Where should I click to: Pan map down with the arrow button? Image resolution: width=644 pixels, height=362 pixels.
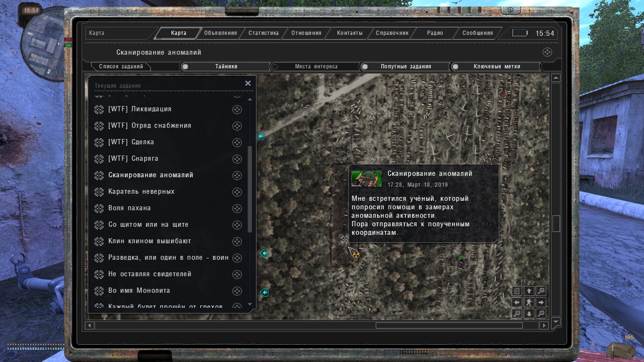click(x=529, y=314)
